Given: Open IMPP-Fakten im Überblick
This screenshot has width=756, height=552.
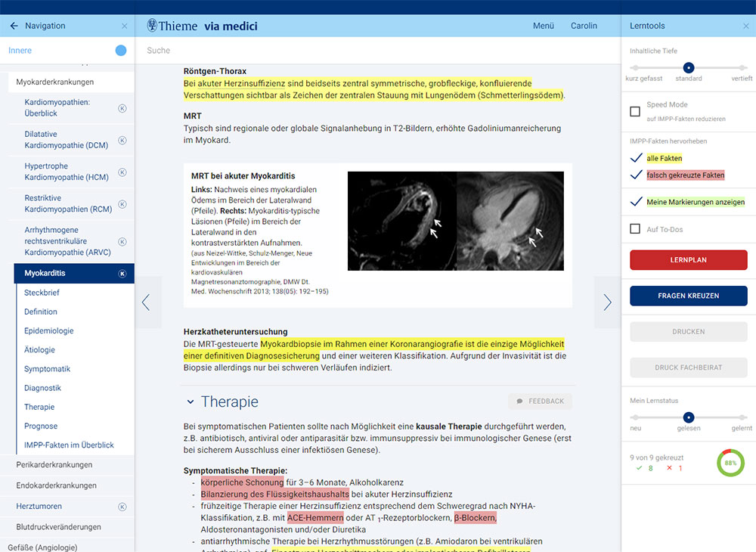Looking at the screenshot, I should [x=69, y=445].
